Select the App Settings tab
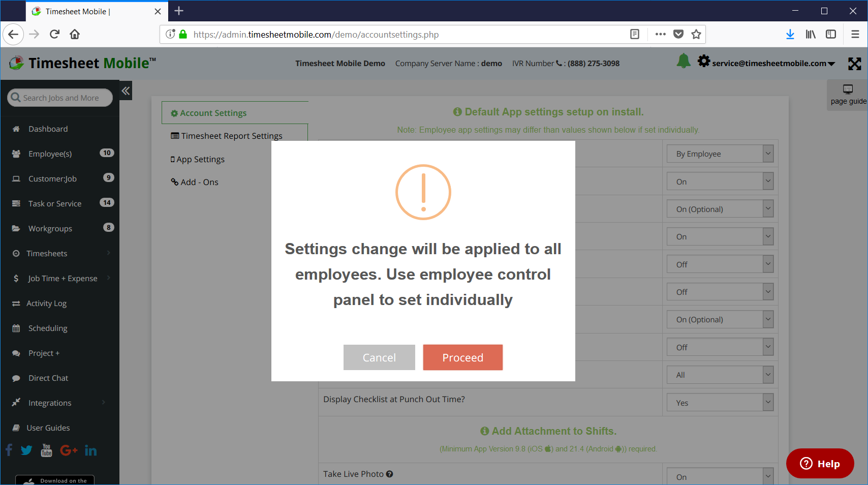868x485 pixels. tap(198, 159)
